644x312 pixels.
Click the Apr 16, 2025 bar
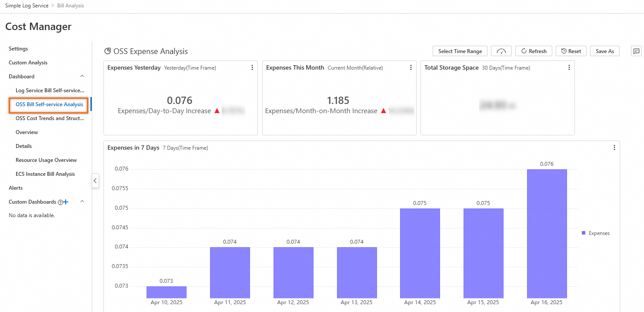tap(547, 233)
